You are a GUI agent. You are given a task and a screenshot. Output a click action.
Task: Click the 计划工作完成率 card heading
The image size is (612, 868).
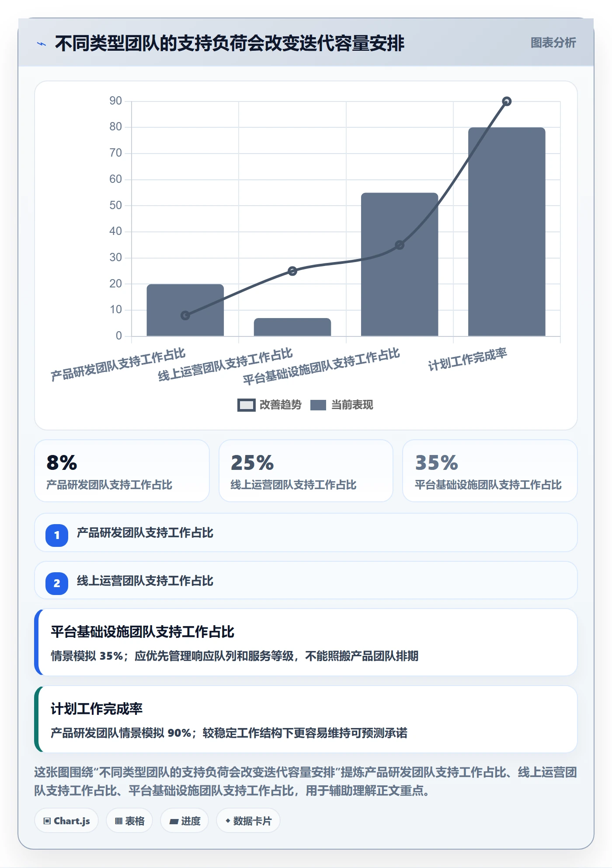tap(97, 709)
